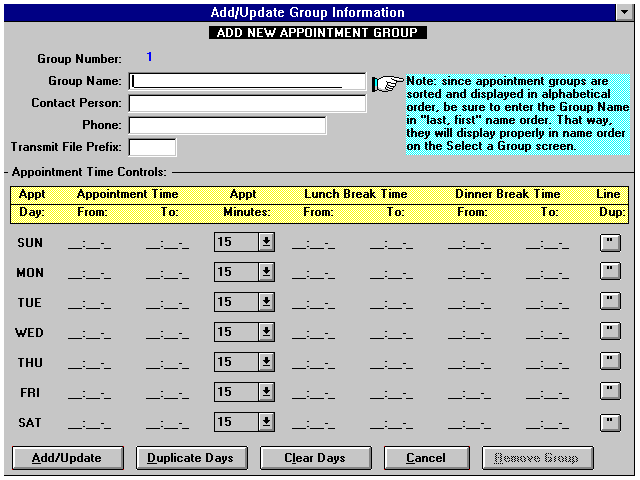Image resolution: width=640 pixels, height=480 pixels.
Task: Open the window control menu in title bar
Action: coord(627,12)
